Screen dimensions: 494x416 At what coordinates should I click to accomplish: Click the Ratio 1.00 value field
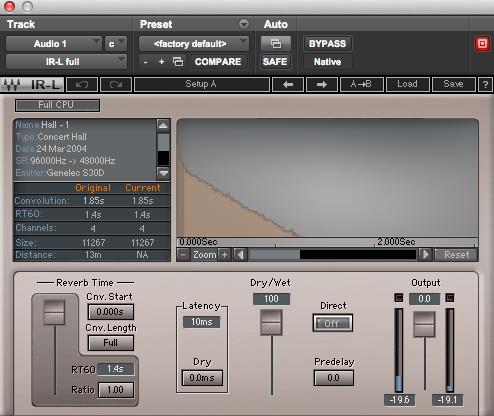point(116,390)
